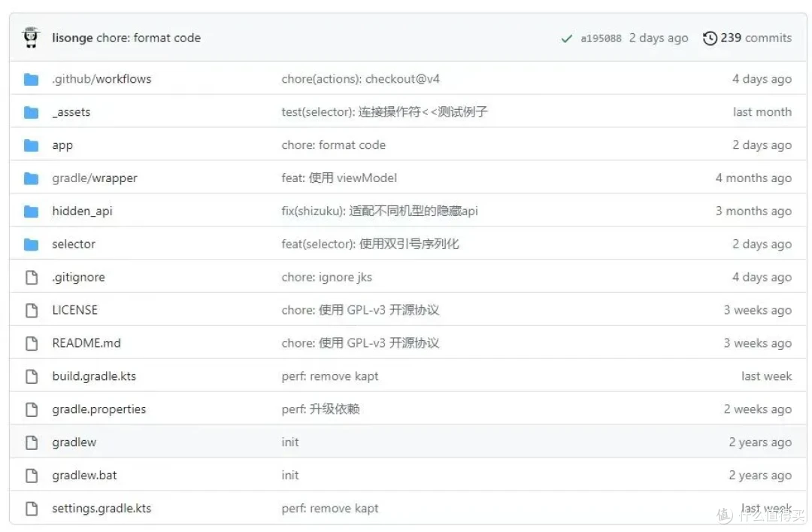Click '2 days ago' timestamp in header
The height and width of the screenshot is (532, 812).
click(x=659, y=38)
